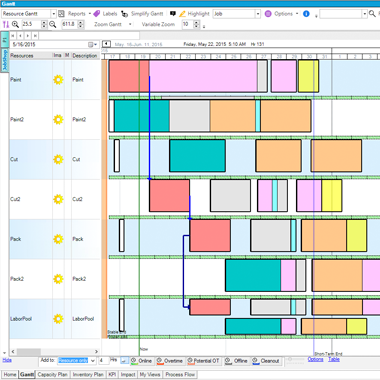This screenshot has height=380, width=380.
Task: Click the Variable Zoom label
Action: [x=158, y=24]
